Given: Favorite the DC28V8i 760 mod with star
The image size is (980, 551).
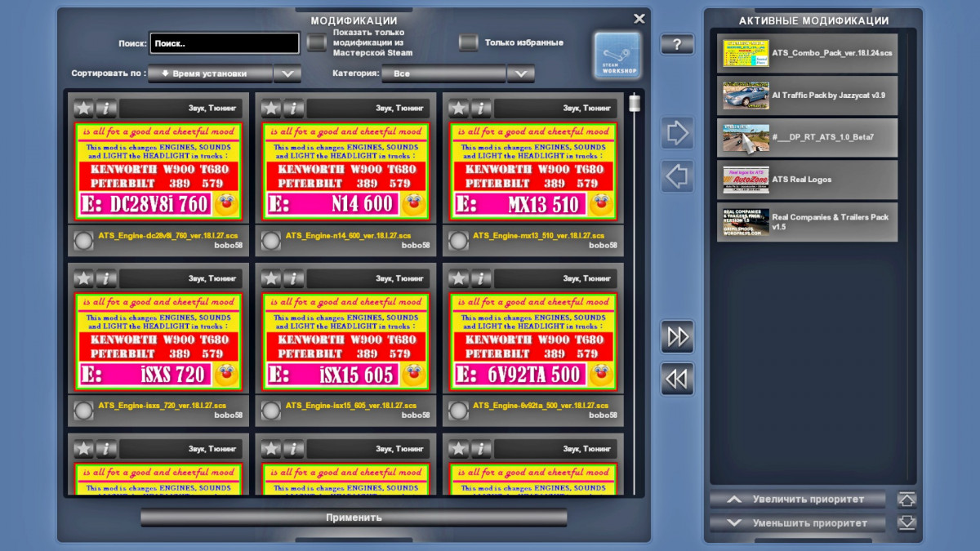Looking at the screenshot, I should (84, 109).
